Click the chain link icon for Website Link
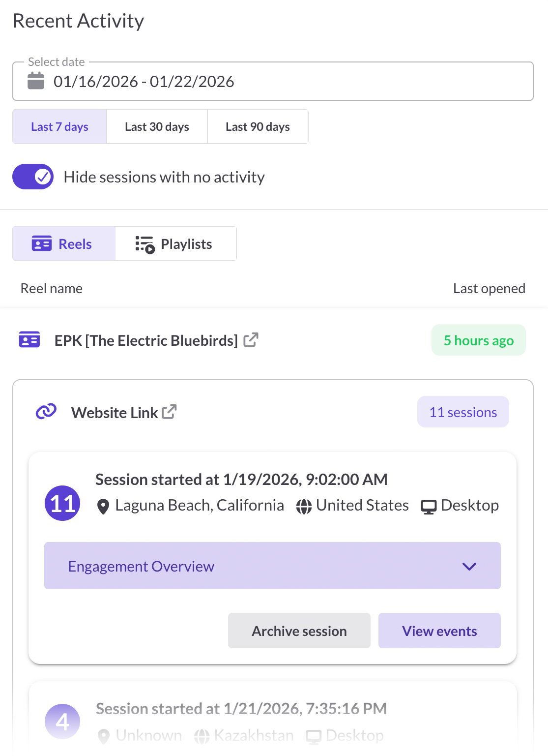Viewport: 548px width, 756px height. (x=46, y=411)
